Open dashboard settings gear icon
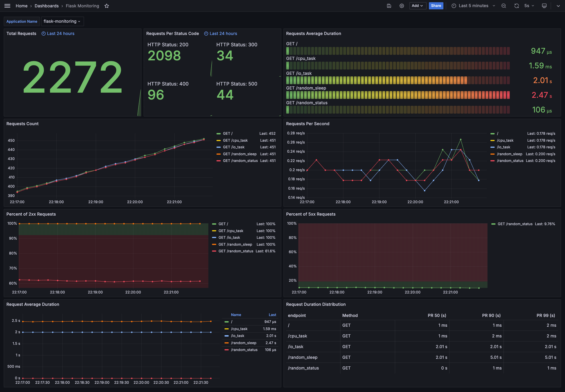Image resolution: width=565 pixels, height=392 pixels. [x=402, y=6]
